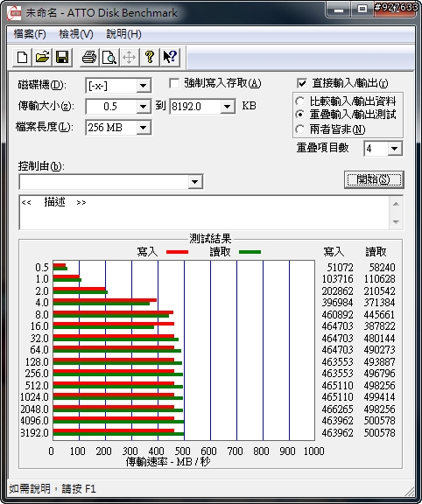The image size is (422, 504).
Task: Open the 檔案長度 256 MB dropdown
Action: tap(143, 128)
